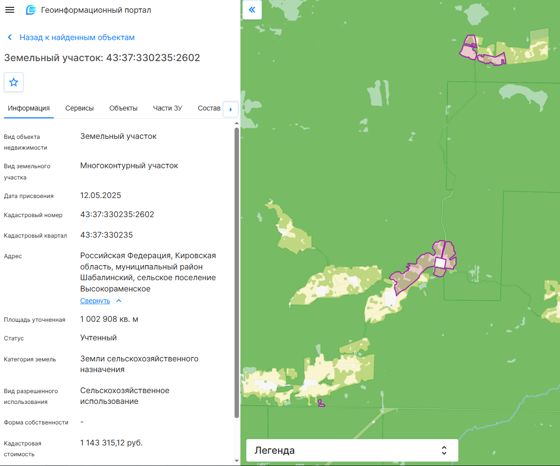Click the Геоинформационный портал logo icon
560x466 pixels.
click(31, 10)
